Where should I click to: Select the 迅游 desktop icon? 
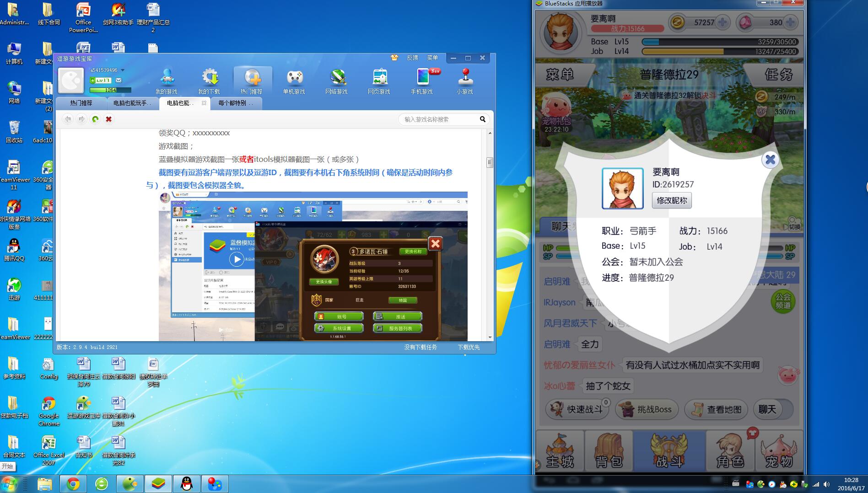(14, 289)
